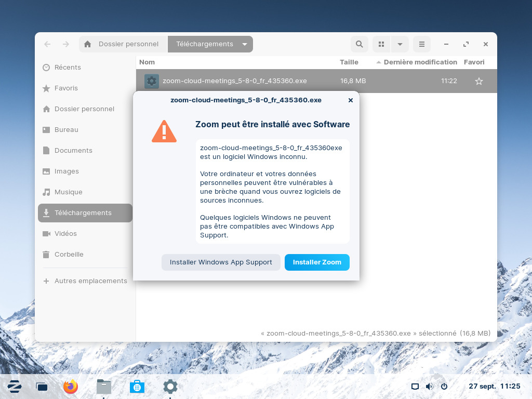Open Firefox from the taskbar
Viewport: 532px width, 399px height.
click(x=71, y=387)
